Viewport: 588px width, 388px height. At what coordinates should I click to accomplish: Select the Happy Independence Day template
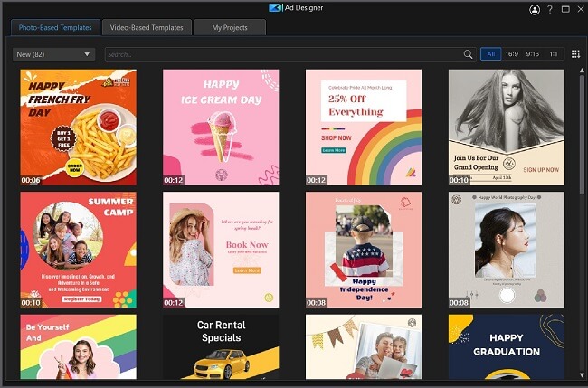(x=364, y=250)
